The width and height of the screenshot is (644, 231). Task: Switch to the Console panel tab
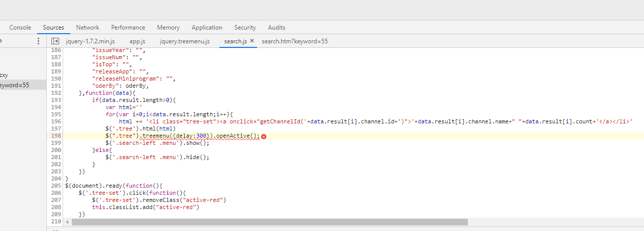(20, 28)
